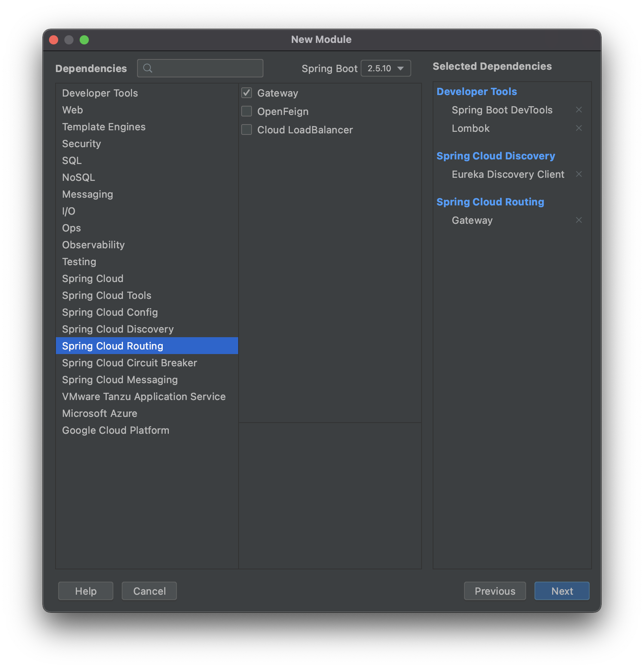Choose the SQL category

pyautogui.click(x=147, y=161)
